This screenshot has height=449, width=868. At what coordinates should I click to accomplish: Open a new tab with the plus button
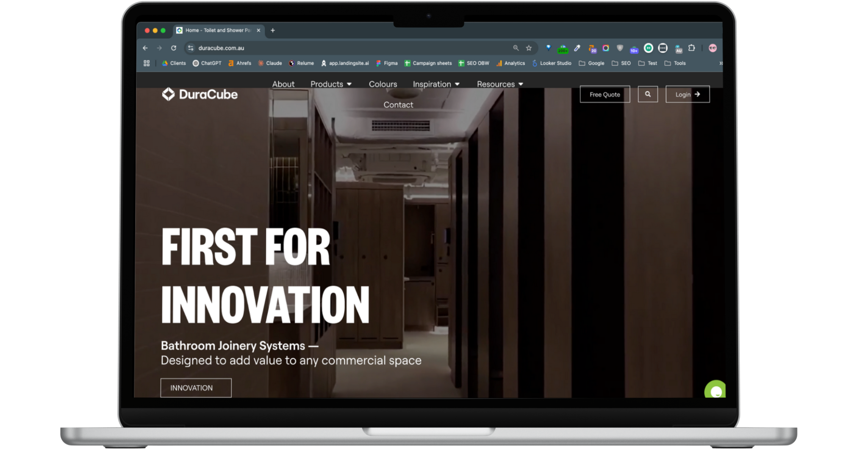click(273, 30)
